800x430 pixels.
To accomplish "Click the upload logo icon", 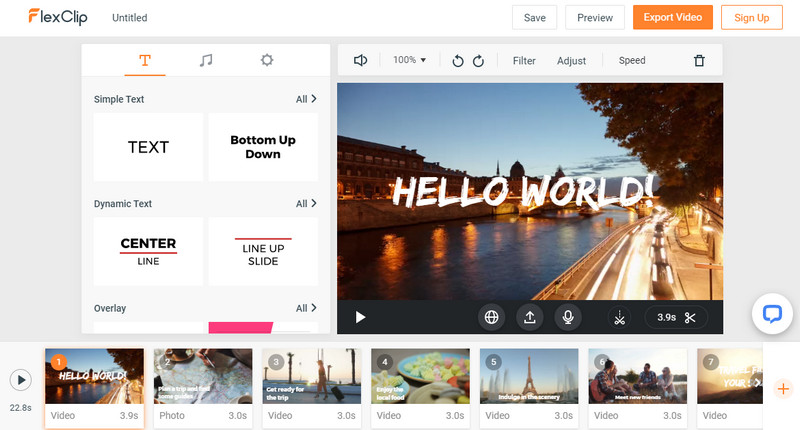I will coord(530,317).
